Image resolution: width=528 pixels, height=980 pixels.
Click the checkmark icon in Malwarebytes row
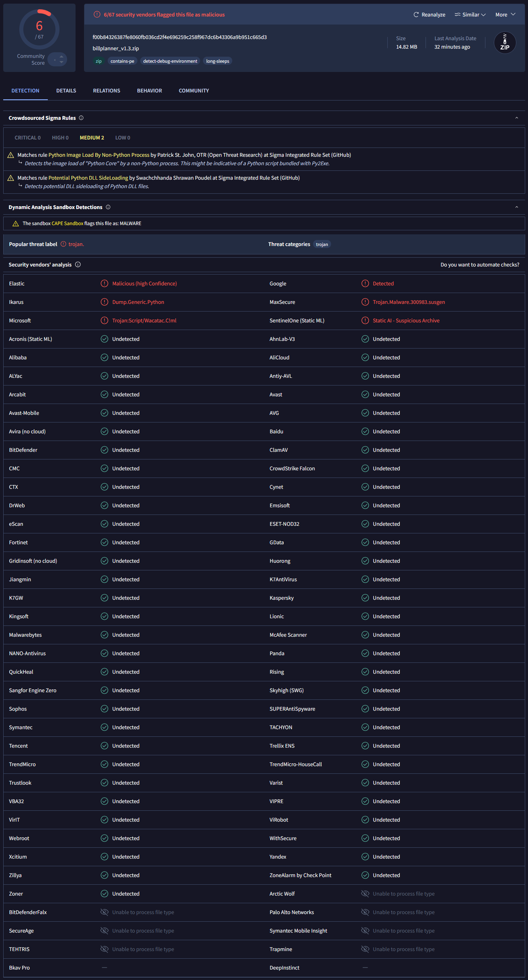pos(104,635)
